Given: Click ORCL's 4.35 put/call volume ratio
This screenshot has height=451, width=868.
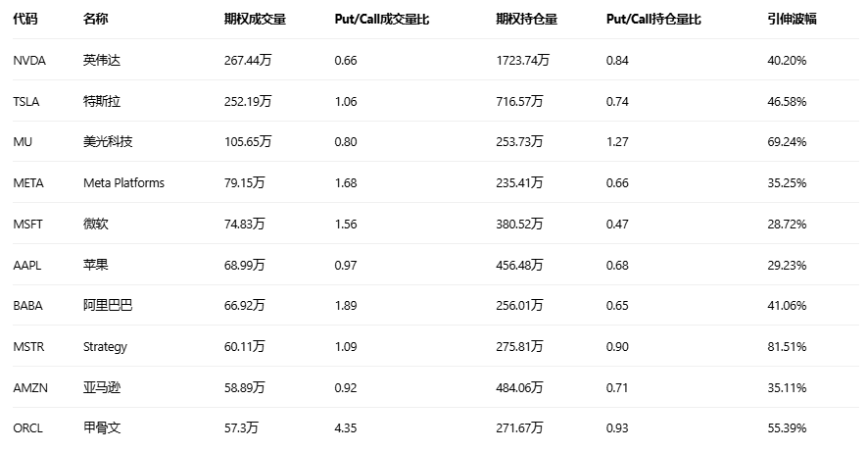Looking at the screenshot, I should [346, 428].
